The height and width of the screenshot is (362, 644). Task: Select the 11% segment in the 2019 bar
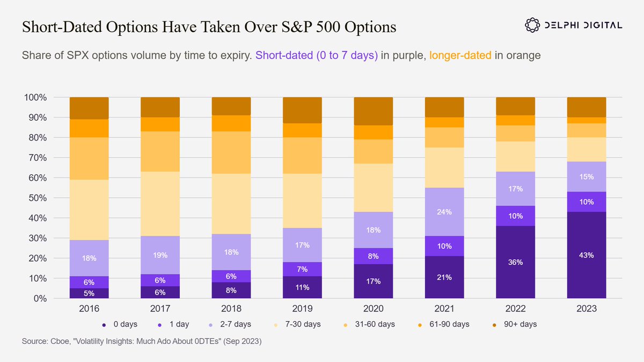point(303,287)
